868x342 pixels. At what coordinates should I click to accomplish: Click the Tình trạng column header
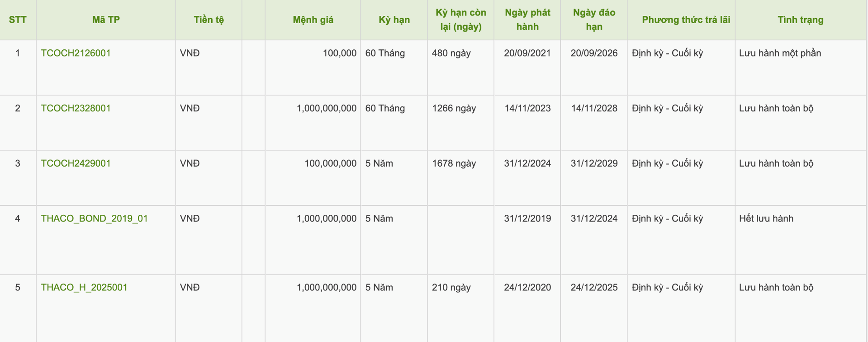[801, 20]
